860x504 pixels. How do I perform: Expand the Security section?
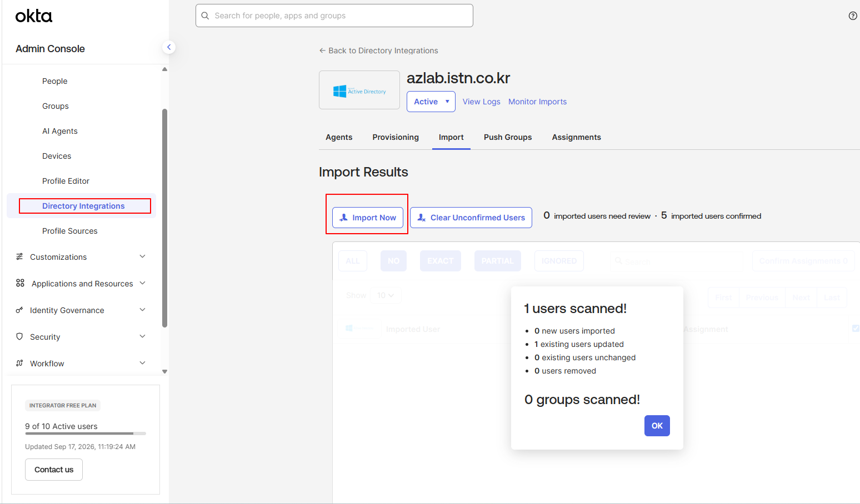(x=142, y=336)
